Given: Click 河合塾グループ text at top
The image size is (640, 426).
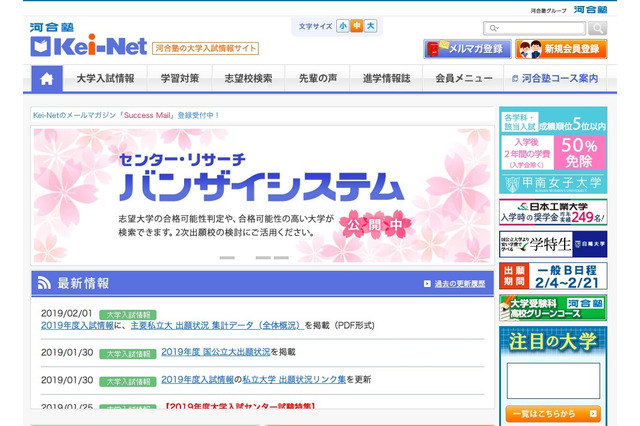Looking at the screenshot, I should point(548,11).
